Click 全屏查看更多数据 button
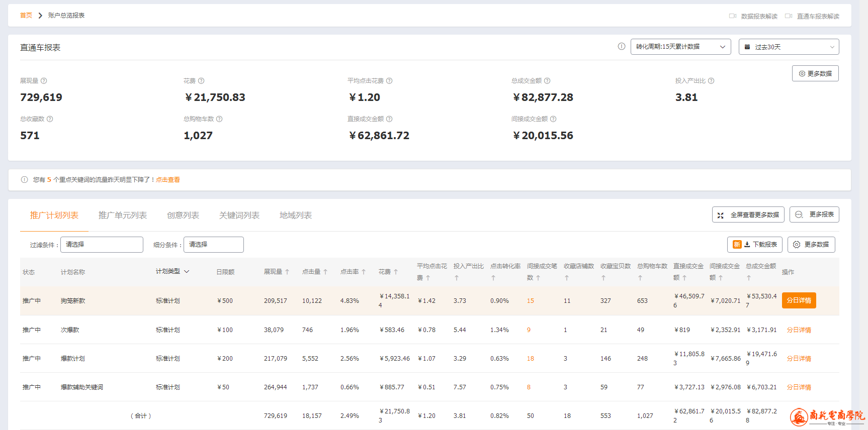 [748, 214]
